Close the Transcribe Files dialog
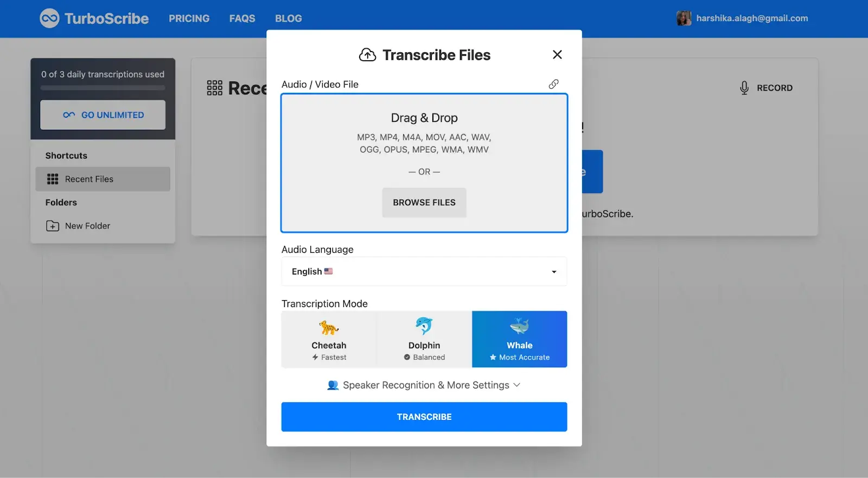This screenshot has width=868, height=478. [x=557, y=54]
